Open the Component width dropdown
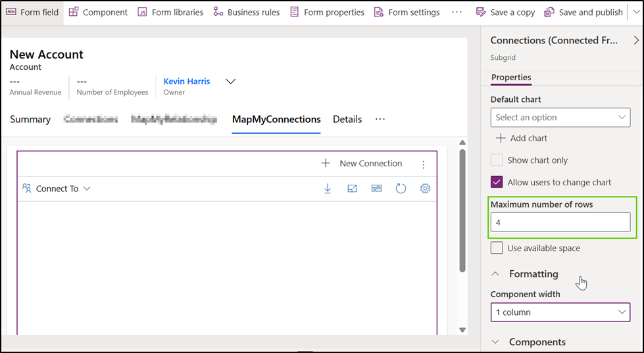 tap(560, 312)
